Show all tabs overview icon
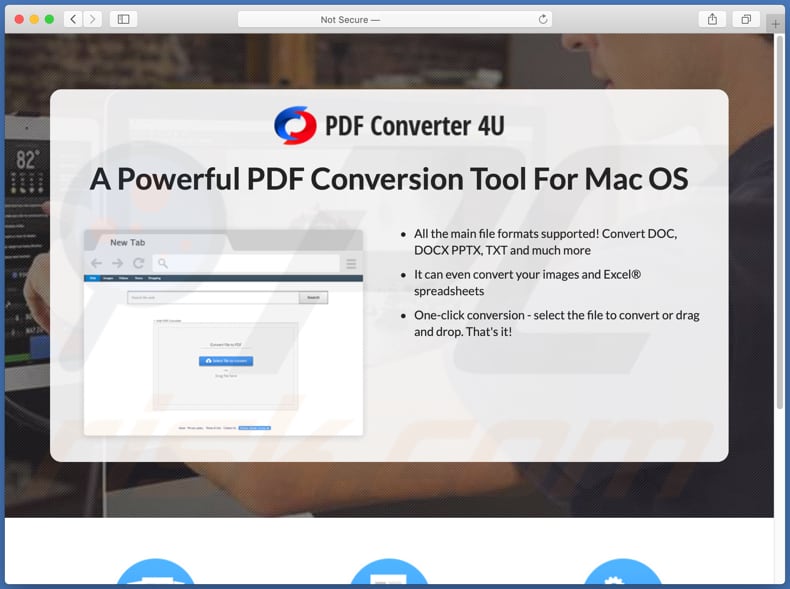Image resolution: width=790 pixels, height=589 pixels. 746,19
